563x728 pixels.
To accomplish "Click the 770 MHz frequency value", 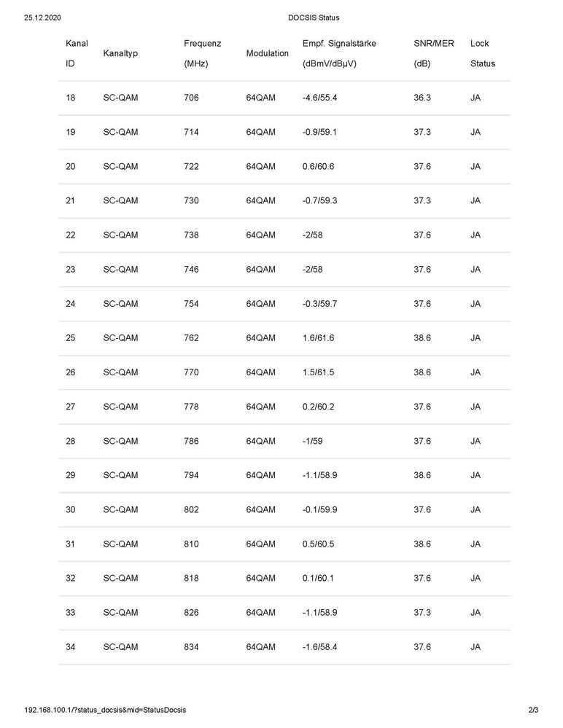I will (x=192, y=372).
